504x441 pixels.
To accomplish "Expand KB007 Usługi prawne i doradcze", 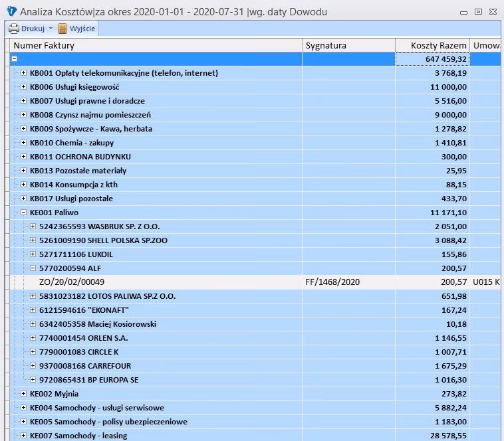I will click(x=23, y=101).
